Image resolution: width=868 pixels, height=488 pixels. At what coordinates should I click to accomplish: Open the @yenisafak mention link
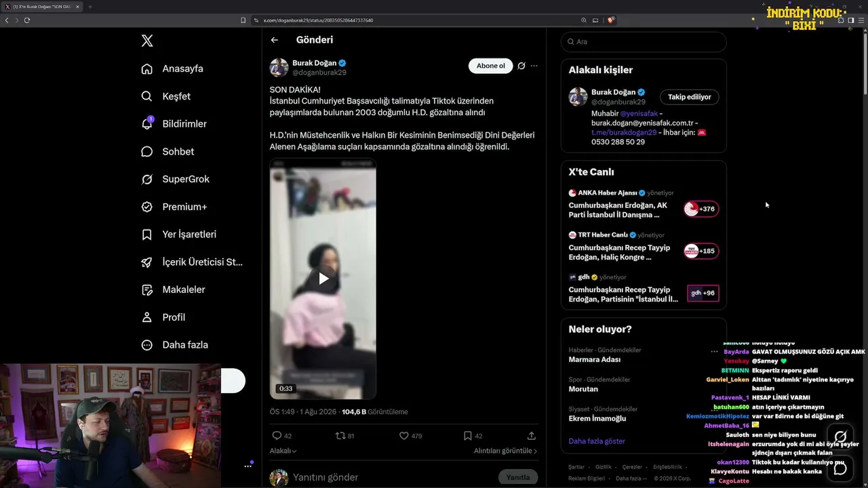click(x=638, y=113)
